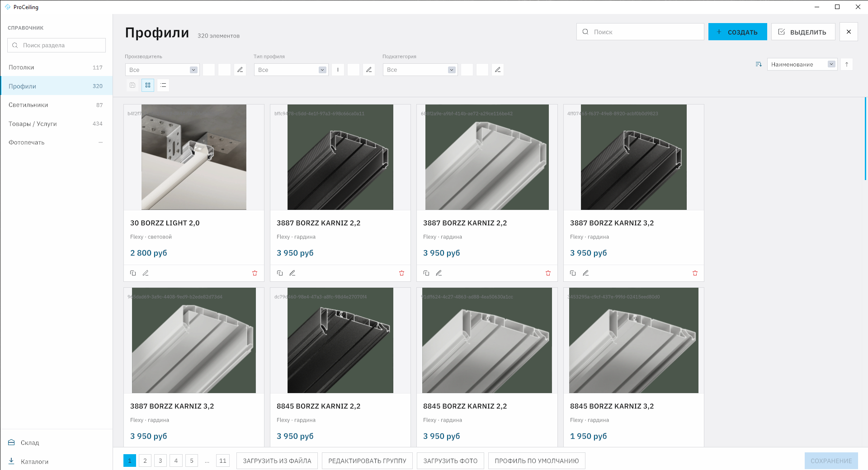868x470 pixels.
Task: Click the ВЫДЕЛИТЬ button
Action: pyautogui.click(x=803, y=32)
